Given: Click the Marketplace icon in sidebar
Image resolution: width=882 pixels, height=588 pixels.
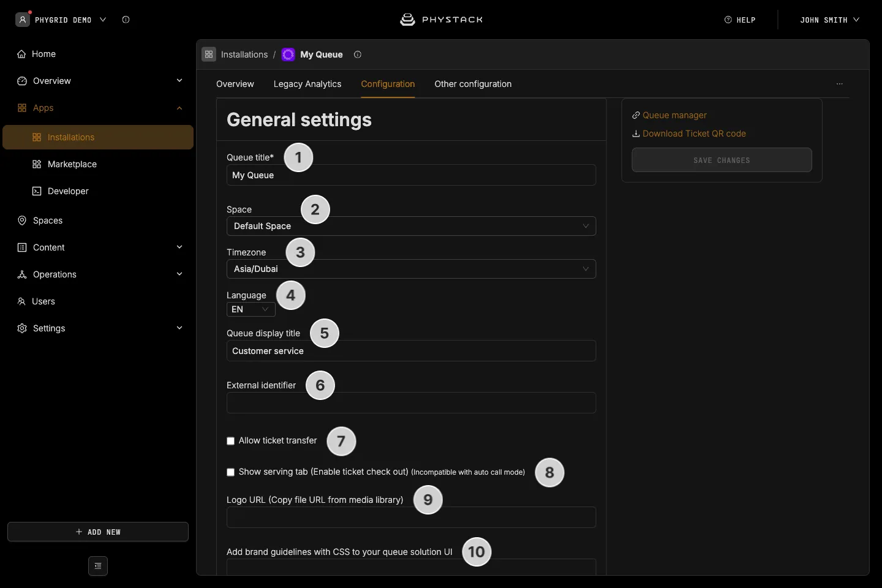Looking at the screenshot, I should point(37,164).
